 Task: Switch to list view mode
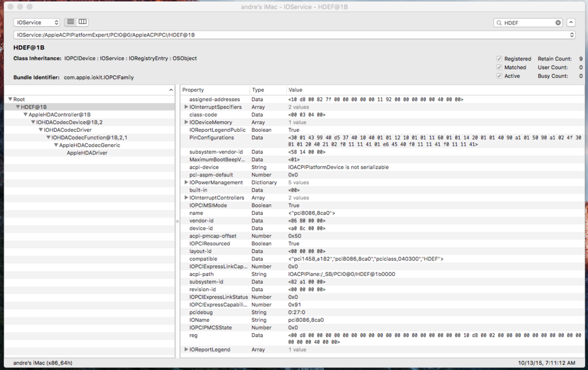[x=71, y=22]
